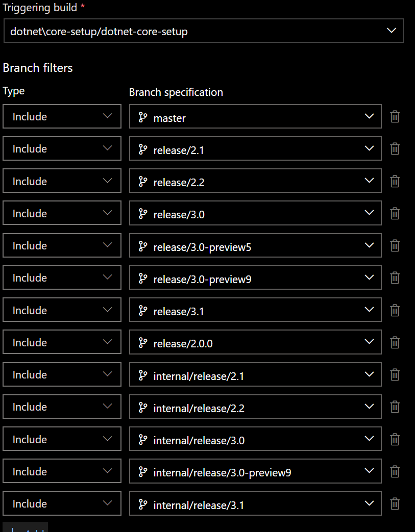Expand the master branch specification dropdown
Screen dimensions: 415x532
point(369,116)
